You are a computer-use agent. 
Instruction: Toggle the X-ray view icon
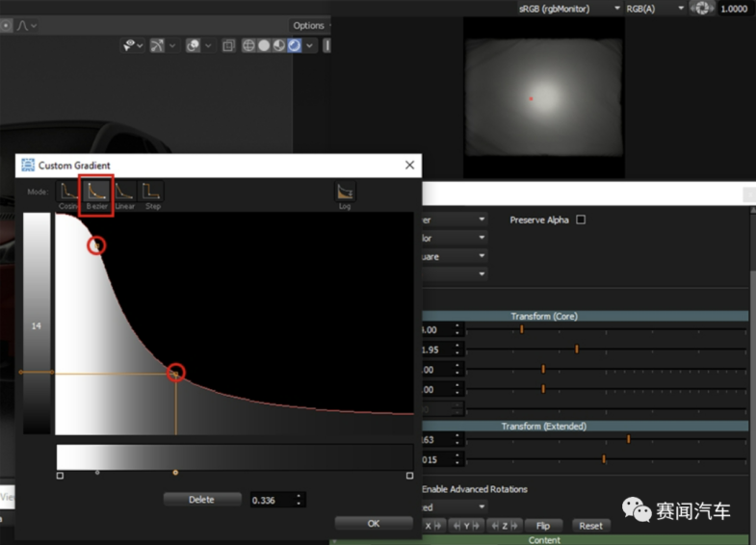pyautogui.click(x=228, y=45)
